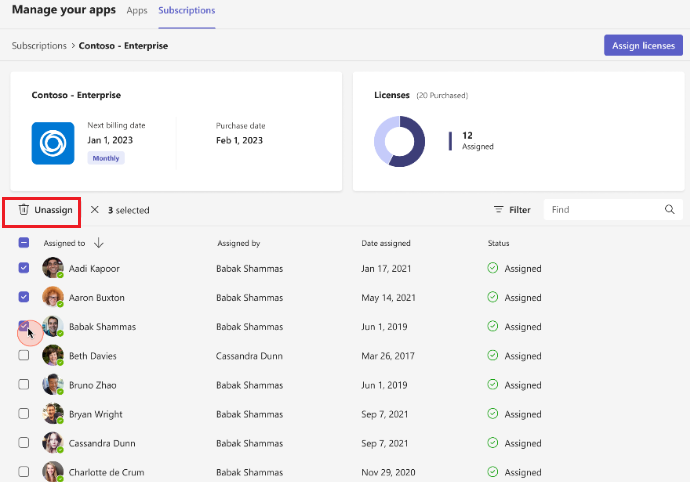This screenshot has height=482, width=690.
Task: Click the Assigned status icon for Bruno Zhao
Action: tap(492, 385)
